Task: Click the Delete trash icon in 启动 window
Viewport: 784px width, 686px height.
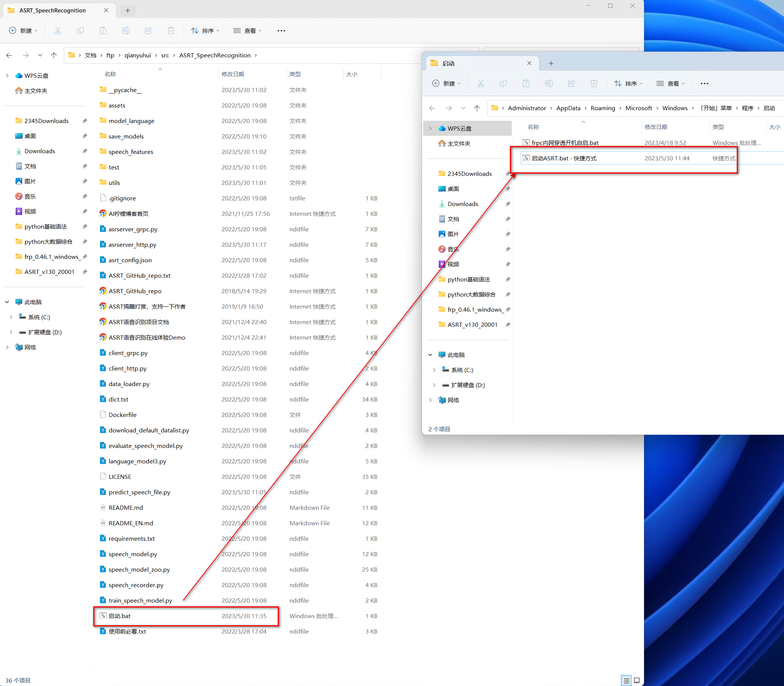Action: tap(594, 83)
